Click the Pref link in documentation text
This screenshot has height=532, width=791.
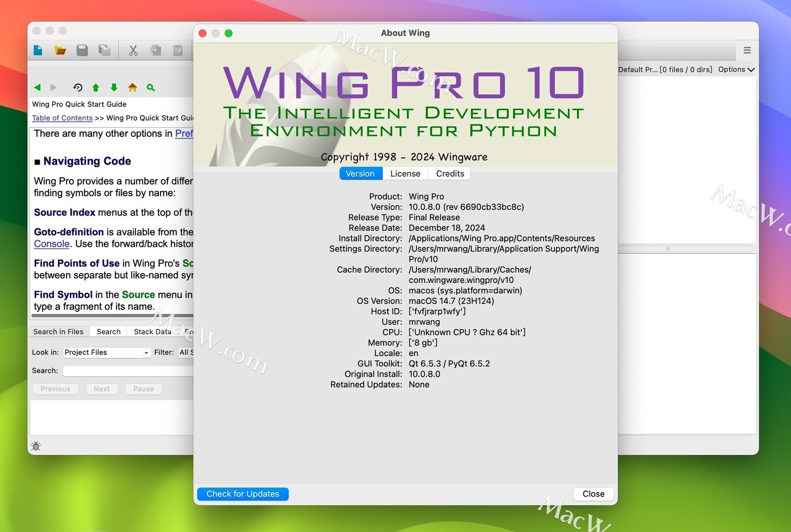[184, 133]
